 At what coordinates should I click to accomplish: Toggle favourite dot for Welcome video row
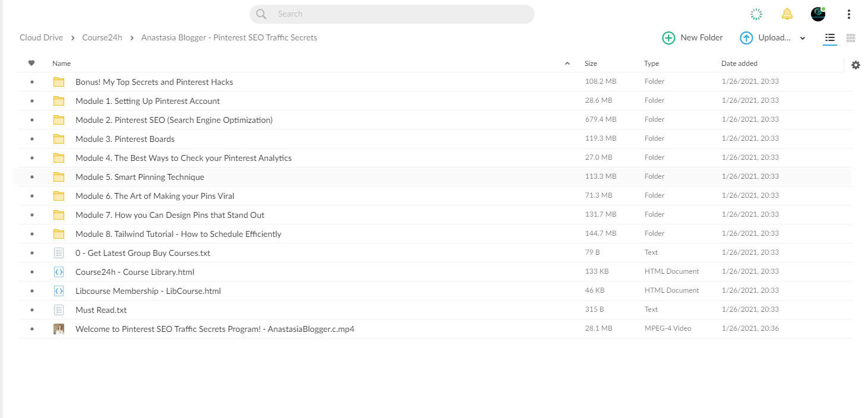[32, 329]
